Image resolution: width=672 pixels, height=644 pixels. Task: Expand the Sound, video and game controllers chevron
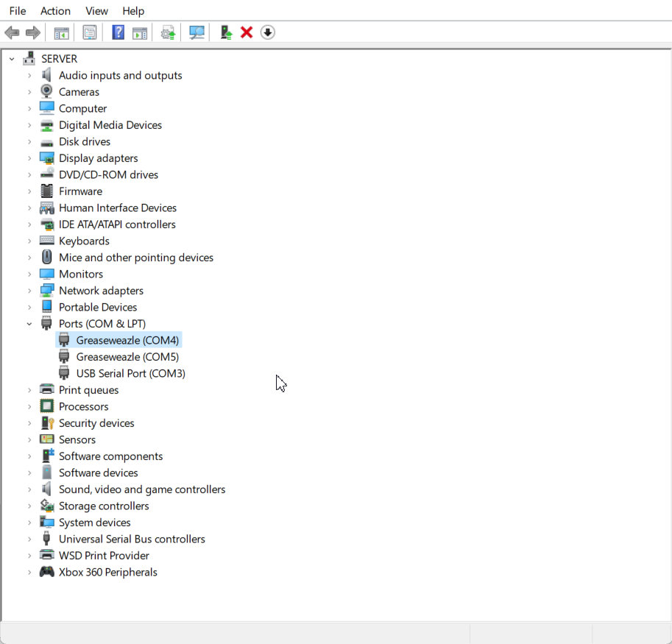pyautogui.click(x=29, y=489)
